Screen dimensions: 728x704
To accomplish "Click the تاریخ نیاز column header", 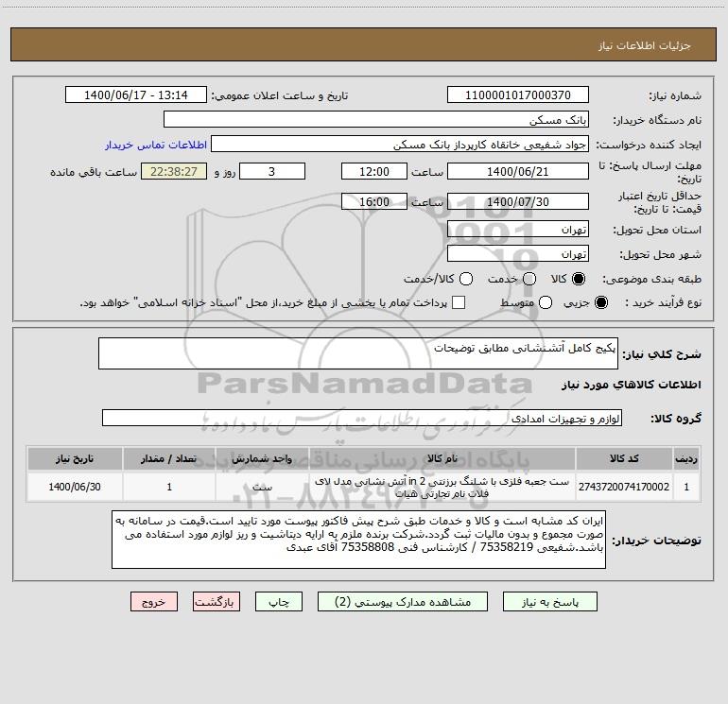I will click(75, 458).
